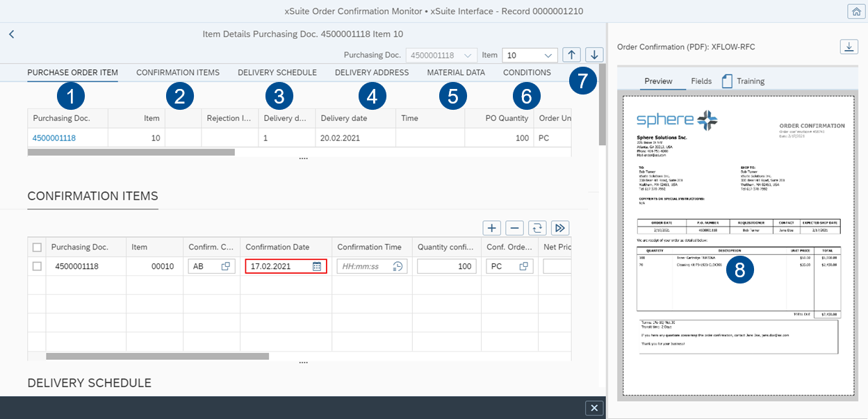Switch to the DELIVERY ADDRESS tab
This screenshot has height=419, width=868.
click(x=371, y=72)
